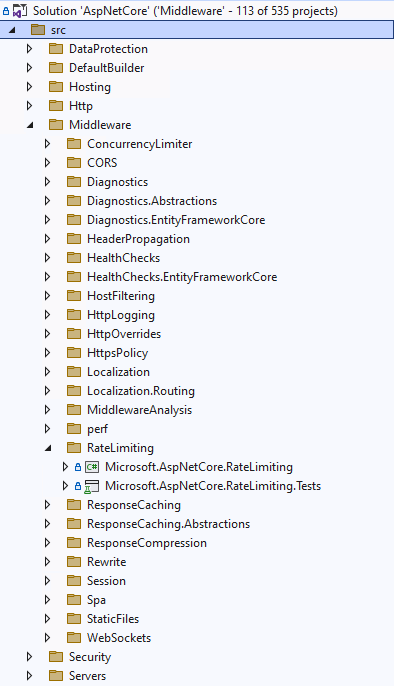Screen dimensions: 394x686
Task: Select the Microsoft.AspNetCore.RateLimiting project name
Action: (x=199, y=467)
